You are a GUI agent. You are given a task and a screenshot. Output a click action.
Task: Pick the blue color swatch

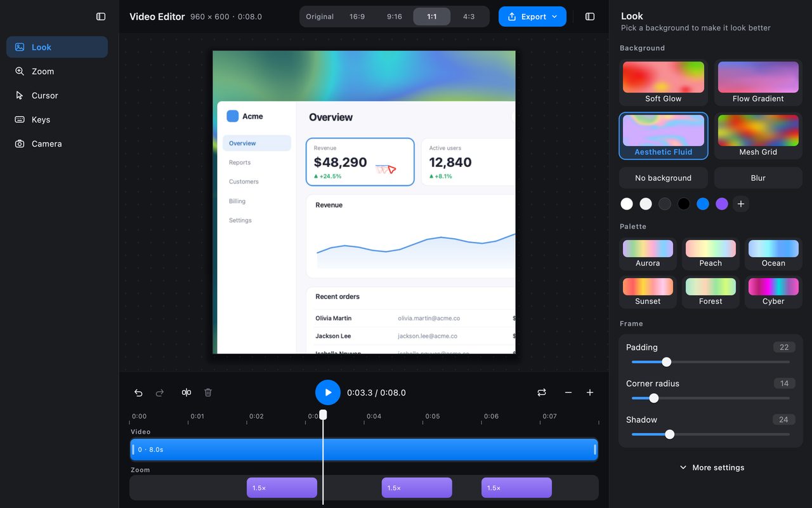(x=703, y=204)
